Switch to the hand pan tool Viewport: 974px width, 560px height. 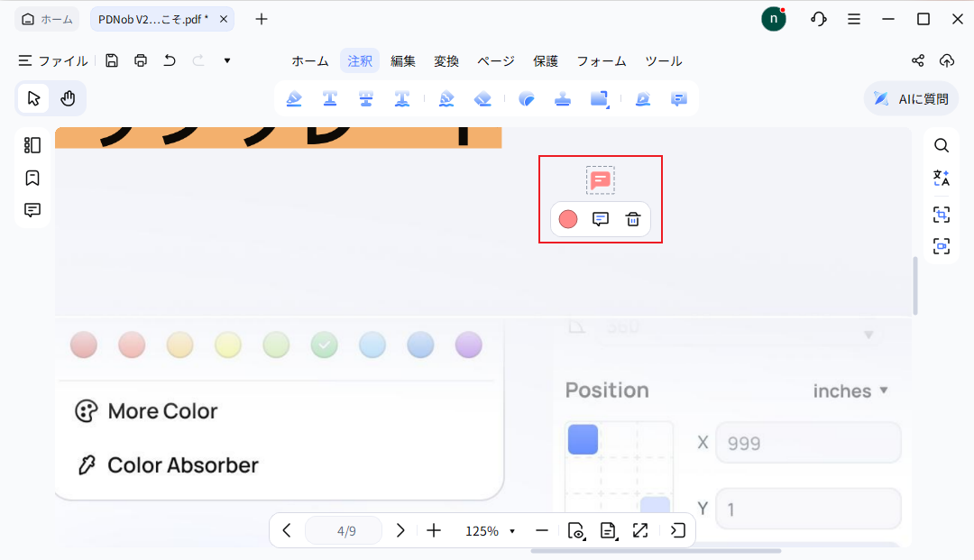coord(68,98)
